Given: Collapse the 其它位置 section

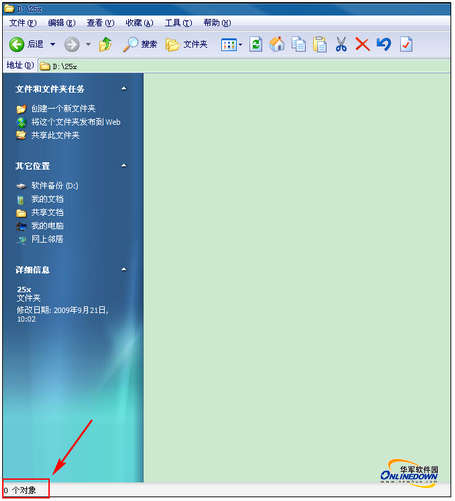Looking at the screenshot, I should pyautogui.click(x=124, y=166).
